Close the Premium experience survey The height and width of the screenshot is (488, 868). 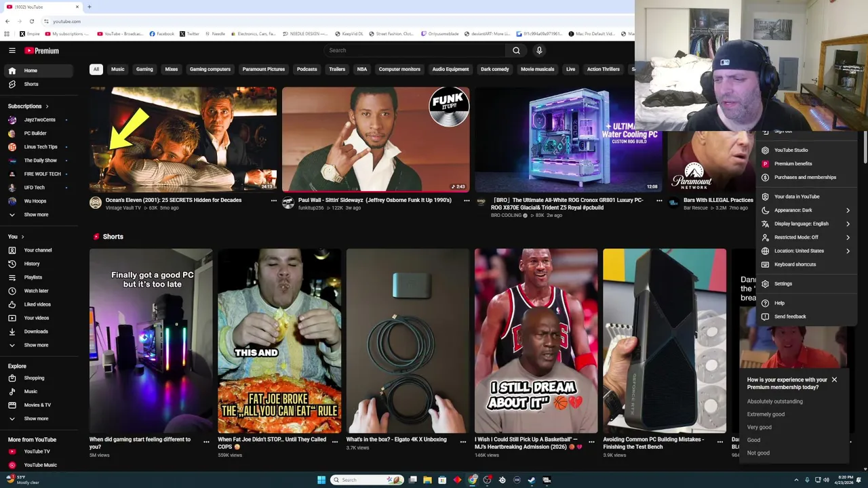834,380
